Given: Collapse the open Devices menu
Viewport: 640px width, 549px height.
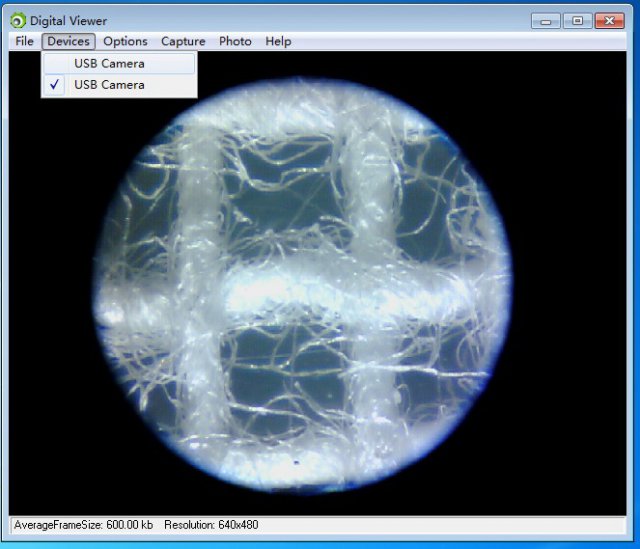Looking at the screenshot, I should tap(69, 41).
